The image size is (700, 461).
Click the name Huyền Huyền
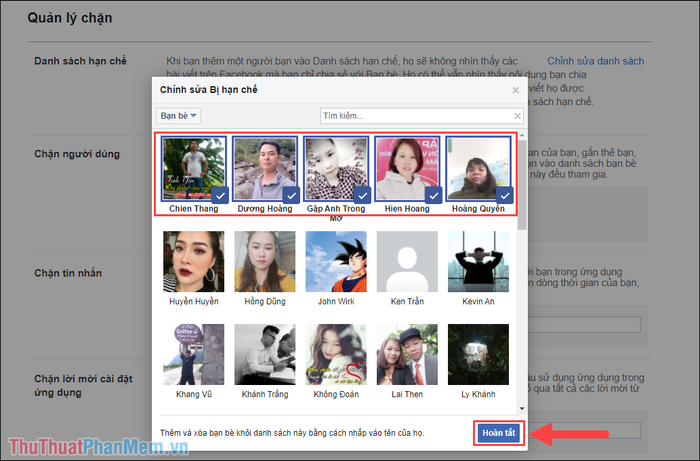point(194,302)
